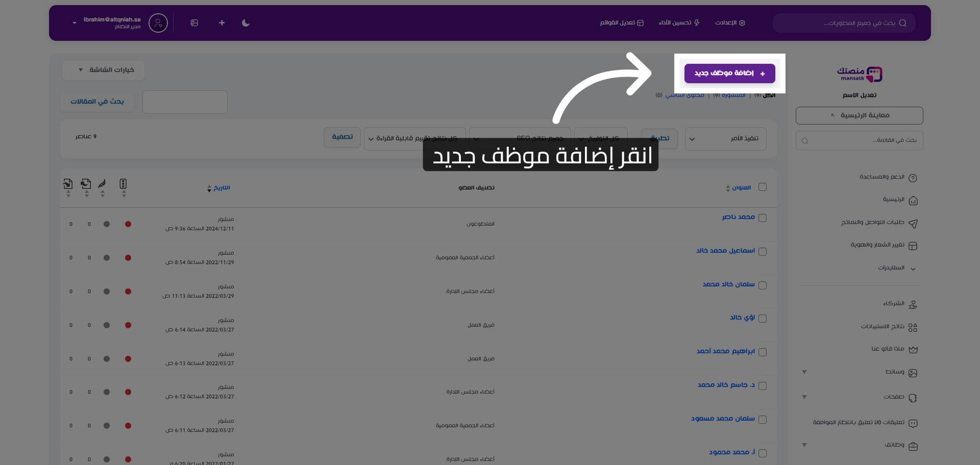The width and height of the screenshot is (980, 465).
Task: Toggle dark mode with the moon icon
Action: (x=246, y=23)
